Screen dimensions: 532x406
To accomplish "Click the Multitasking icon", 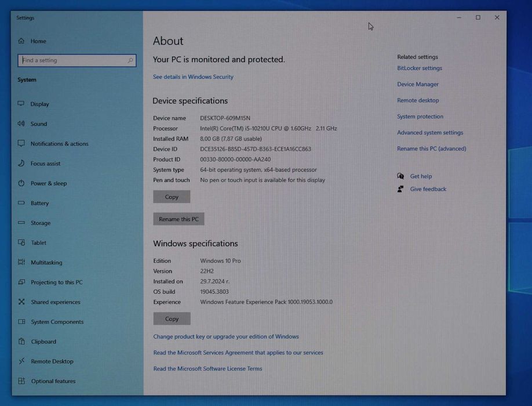I will 21,262.
